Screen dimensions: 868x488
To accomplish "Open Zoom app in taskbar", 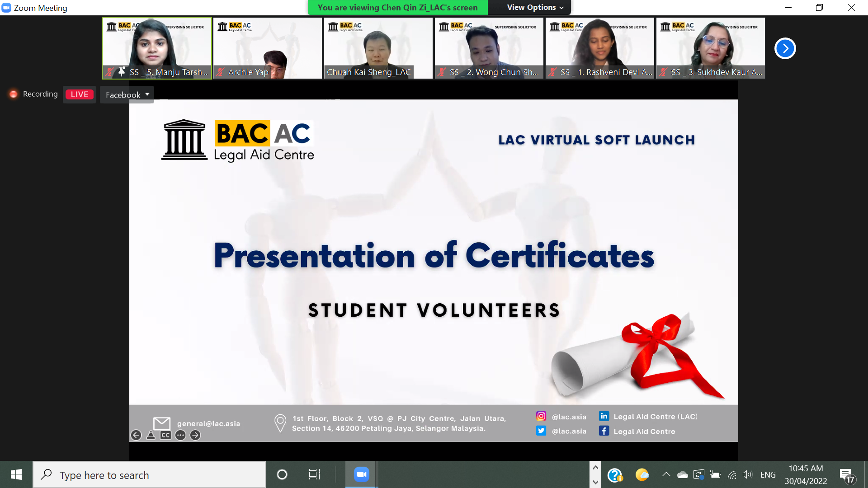I will coord(361,474).
